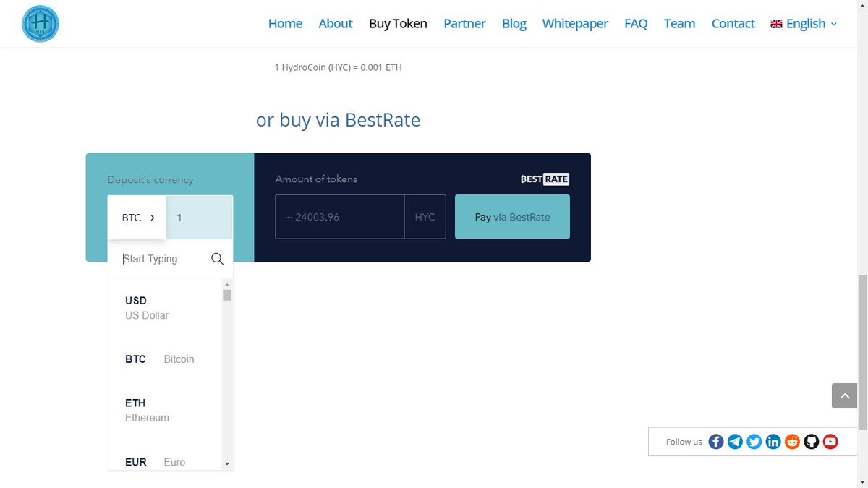Open Buy Token menu item
Viewport: 868px width, 488px height.
398,24
